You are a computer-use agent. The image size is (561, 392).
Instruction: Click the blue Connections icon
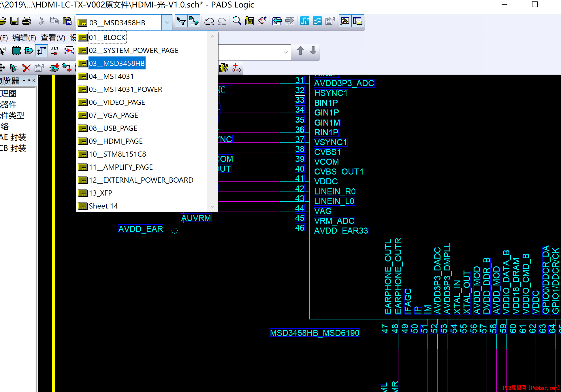pyautogui.click(x=317, y=21)
